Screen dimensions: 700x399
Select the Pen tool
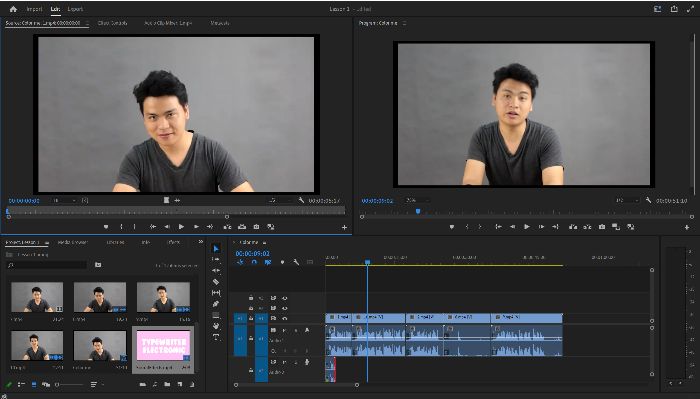point(216,304)
